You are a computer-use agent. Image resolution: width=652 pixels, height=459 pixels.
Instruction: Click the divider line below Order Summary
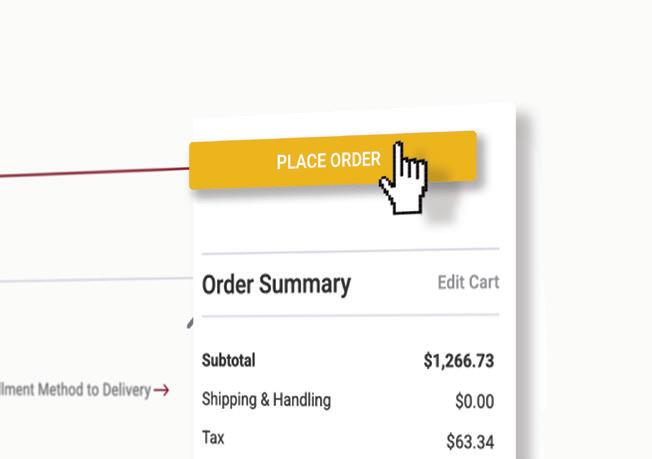350,315
